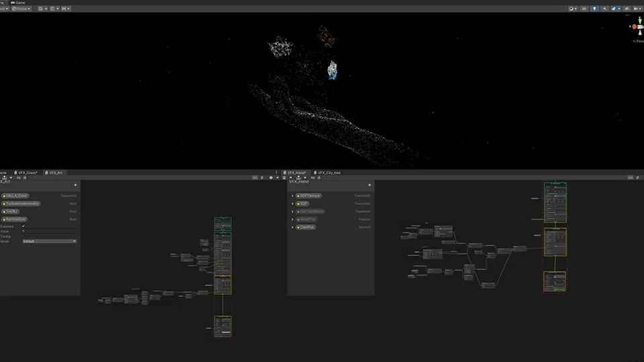644x362 pixels.
Task: Switch to the Game tab
Action: tap(17, 3)
